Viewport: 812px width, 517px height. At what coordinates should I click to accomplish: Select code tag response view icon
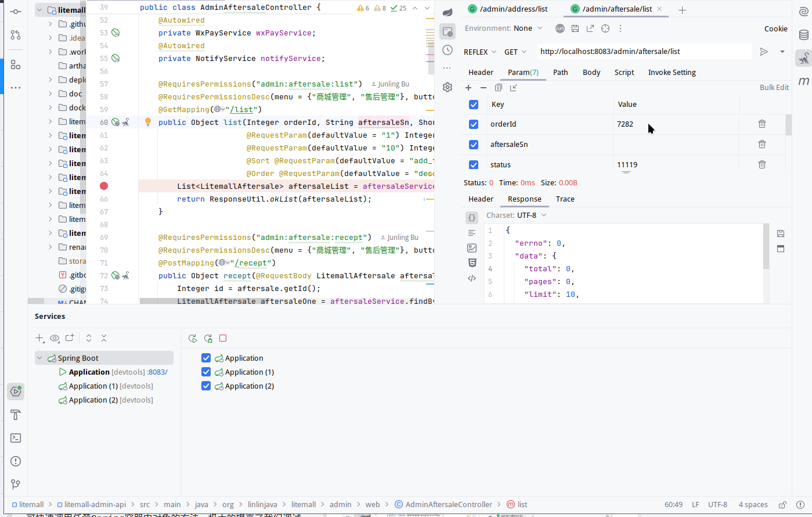coord(472,278)
